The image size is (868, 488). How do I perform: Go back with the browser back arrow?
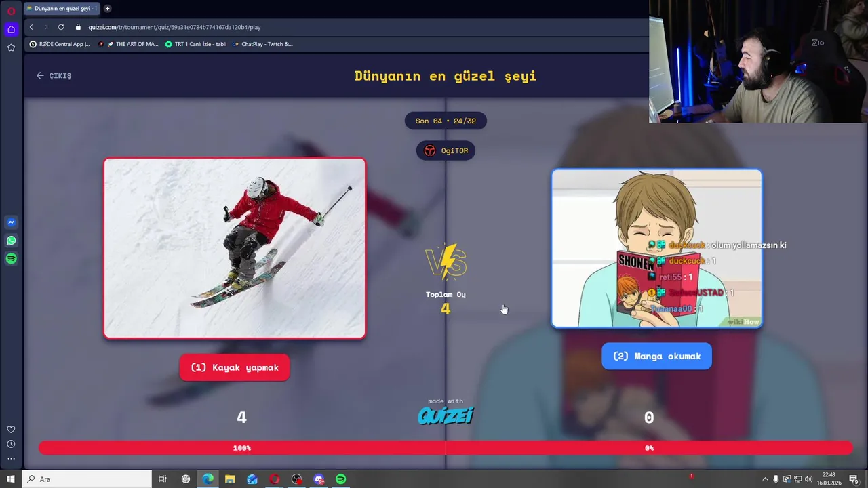coord(31,27)
